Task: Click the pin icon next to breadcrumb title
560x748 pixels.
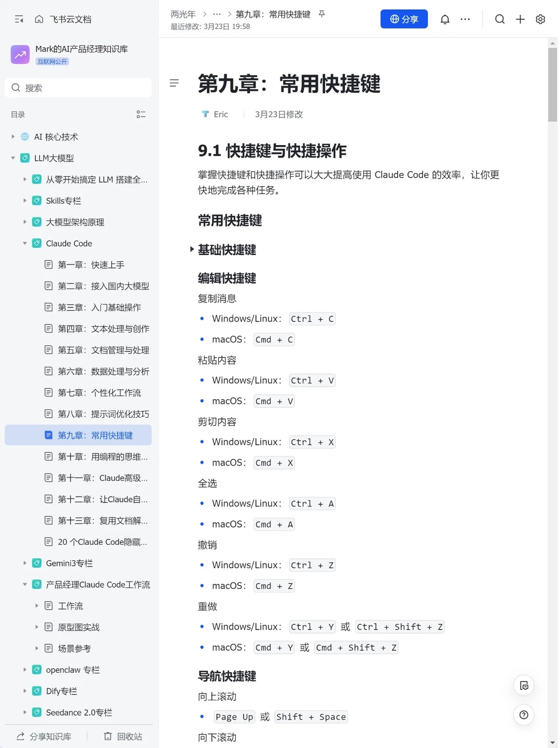Action: click(322, 14)
